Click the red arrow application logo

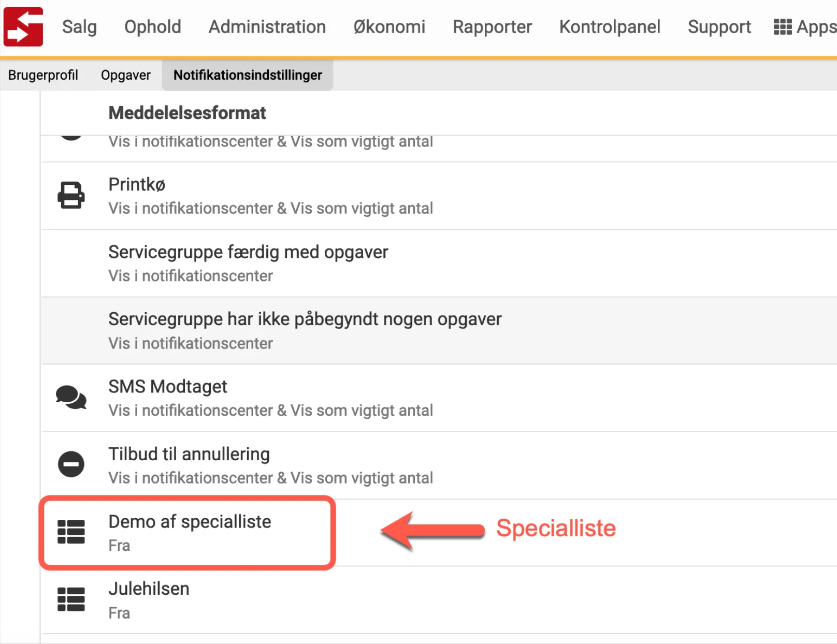click(x=23, y=26)
